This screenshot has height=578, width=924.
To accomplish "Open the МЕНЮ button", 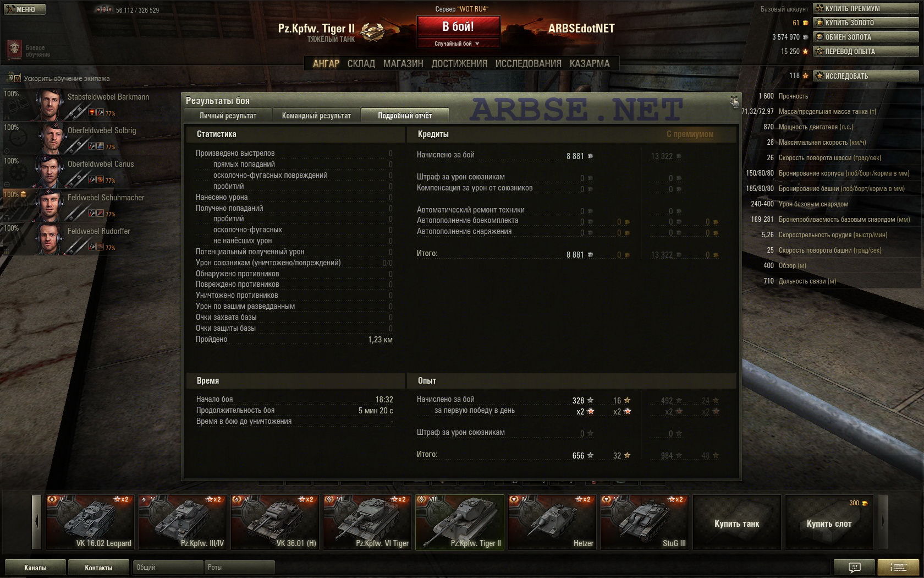I will 24,9.
